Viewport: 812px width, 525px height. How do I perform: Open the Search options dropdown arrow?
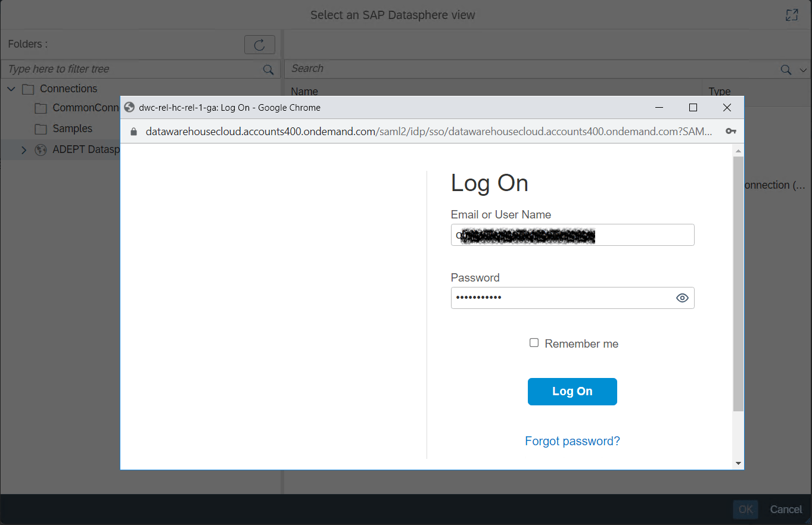click(803, 68)
